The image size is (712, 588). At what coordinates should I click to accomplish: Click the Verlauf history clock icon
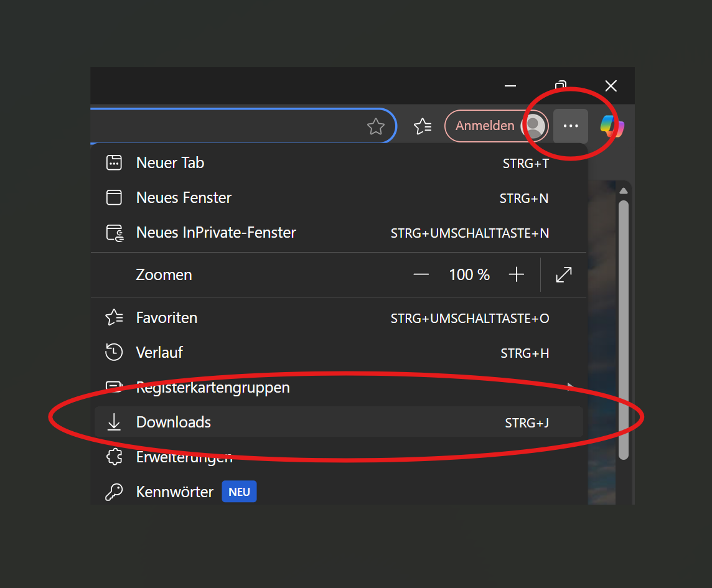[x=114, y=352]
